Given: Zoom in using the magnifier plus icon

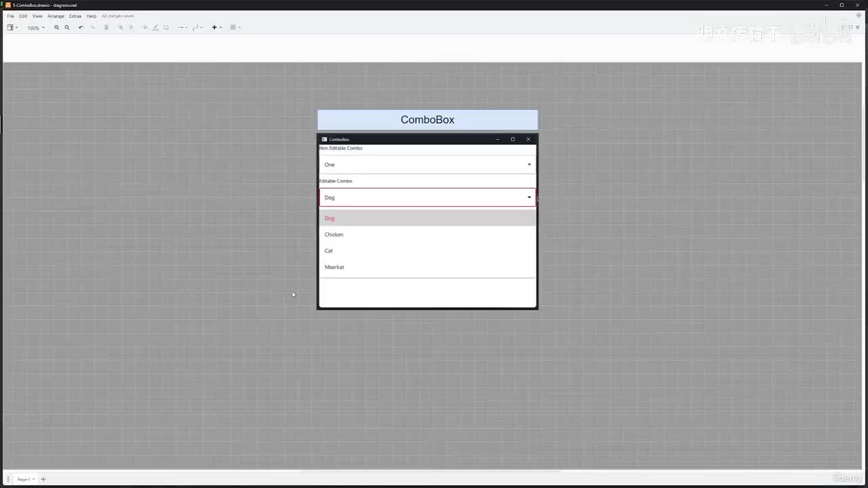Looking at the screenshot, I should point(57,28).
